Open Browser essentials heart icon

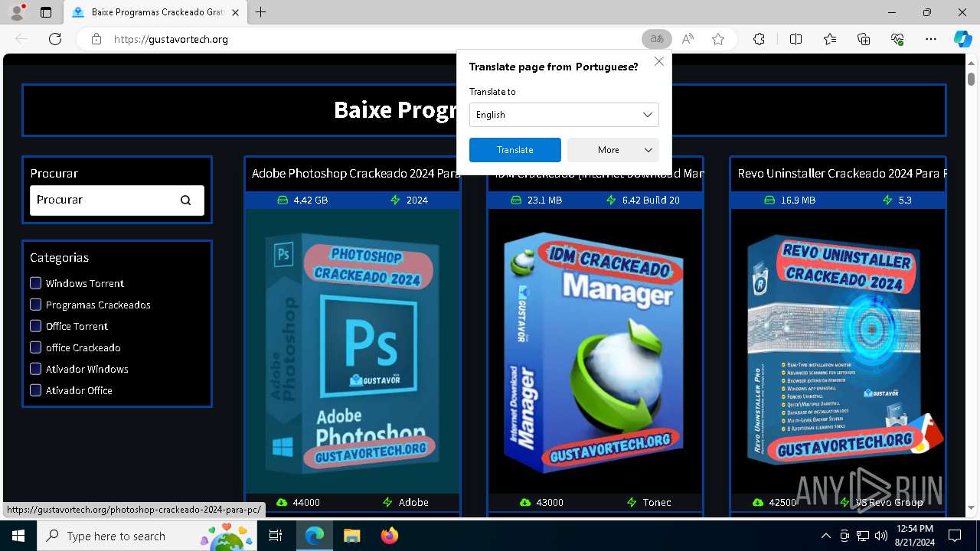coord(897,39)
